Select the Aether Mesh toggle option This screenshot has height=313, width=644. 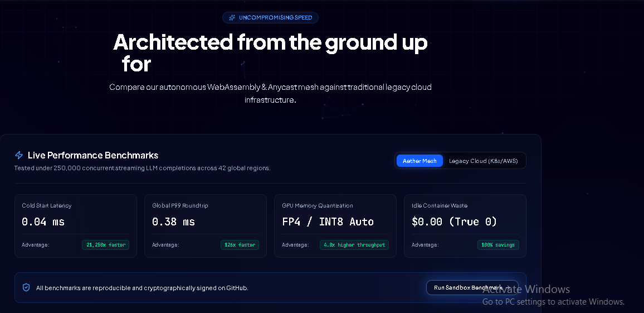click(419, 161)
